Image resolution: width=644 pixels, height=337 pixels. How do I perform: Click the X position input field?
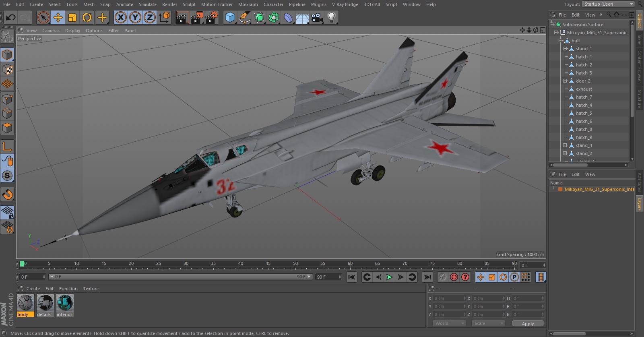click(x=450, y=298)
